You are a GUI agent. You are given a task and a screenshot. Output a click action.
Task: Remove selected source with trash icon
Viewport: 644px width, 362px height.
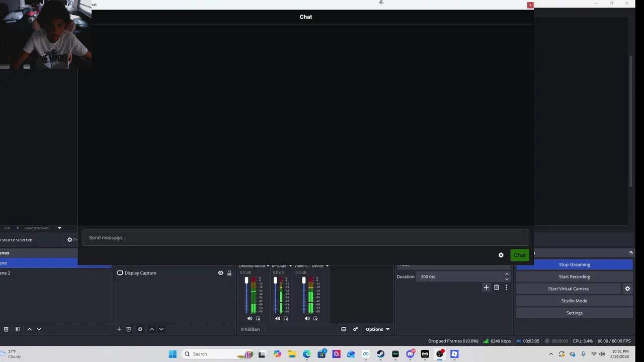(128, 329)
